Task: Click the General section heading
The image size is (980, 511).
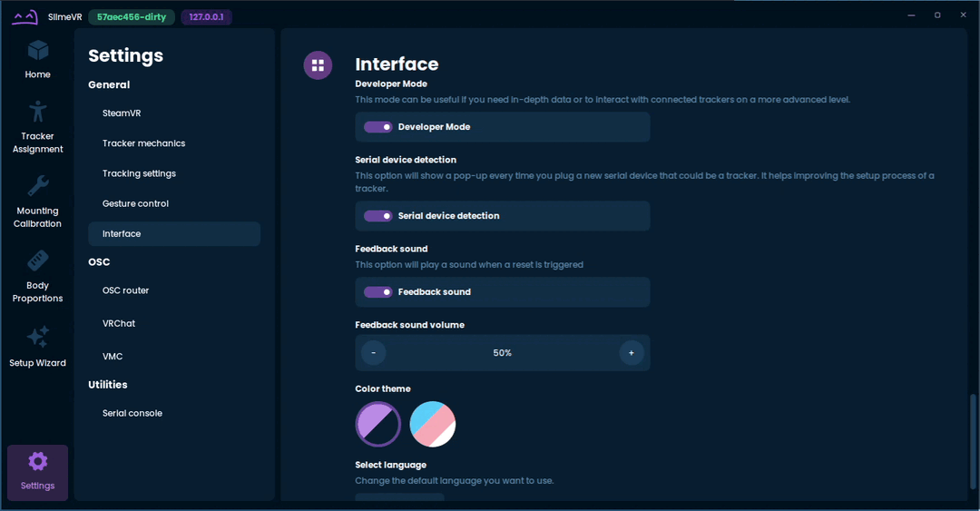Action: click(109, 84)
